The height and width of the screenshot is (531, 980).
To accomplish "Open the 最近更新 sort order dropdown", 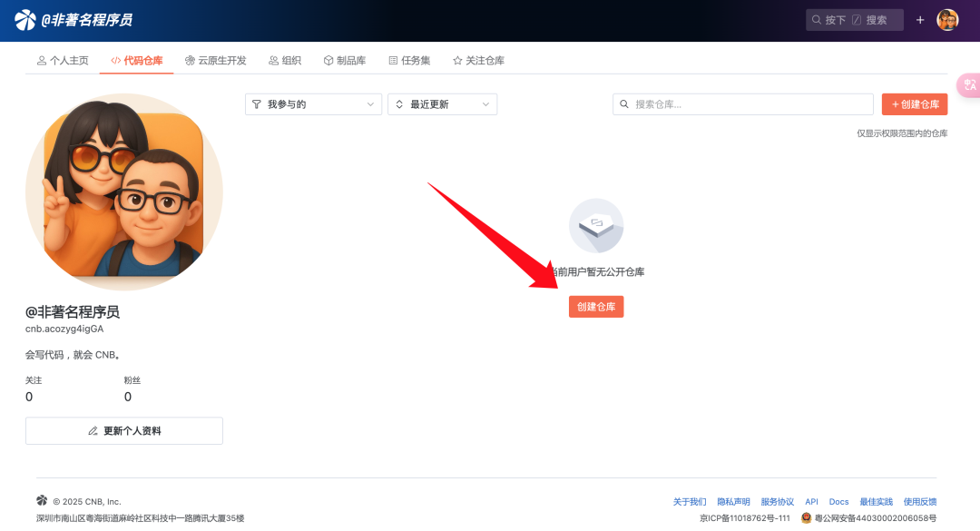I will 442,103.
